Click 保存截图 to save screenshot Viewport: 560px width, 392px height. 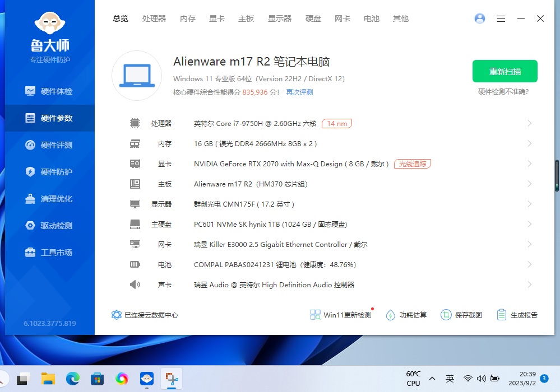point(461,315)
